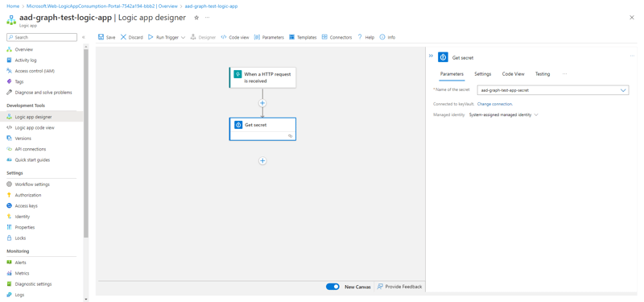The height and width of the screenshot is (302, 644).
Task: Click the Diagnostic settings icon
Action: pyautogui.click(x=10, y=284)
